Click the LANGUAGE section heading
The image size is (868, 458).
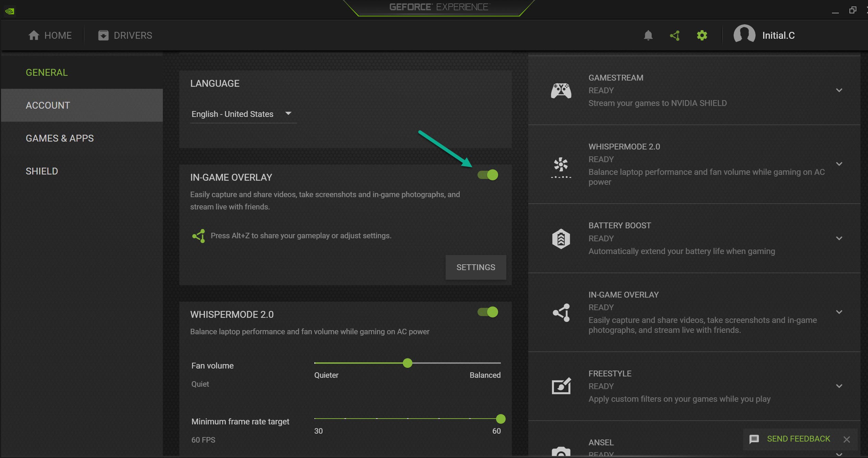tap(215, 84)
